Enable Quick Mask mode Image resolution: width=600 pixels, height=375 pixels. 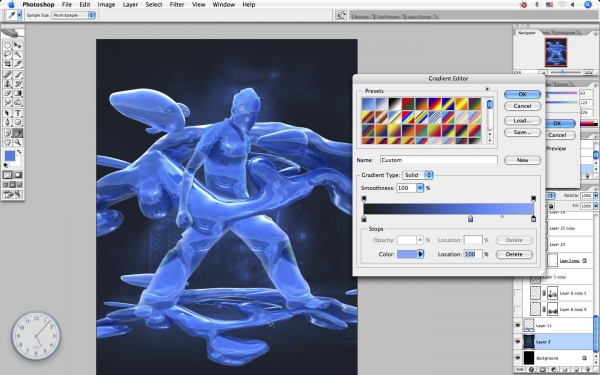click(x=18, y=175)
